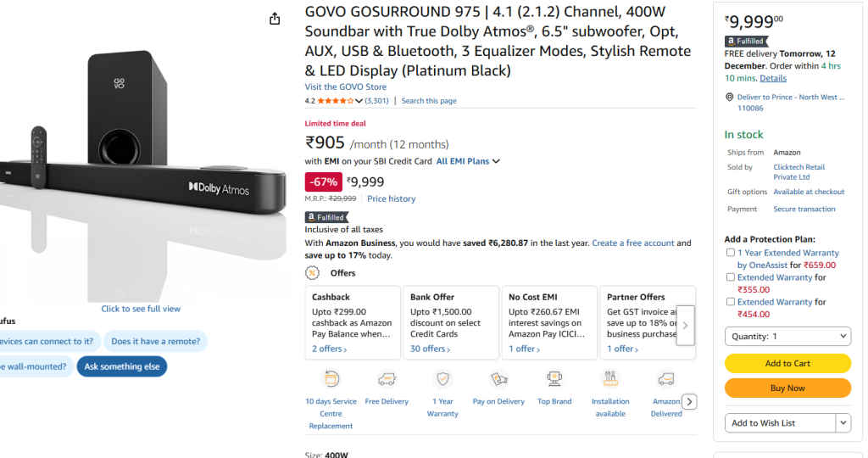Viewport: 868px width, 458px height.
Task: Select the Extended Warranty for ₹454.00 checkbox
Action: [x=731, y=302]
